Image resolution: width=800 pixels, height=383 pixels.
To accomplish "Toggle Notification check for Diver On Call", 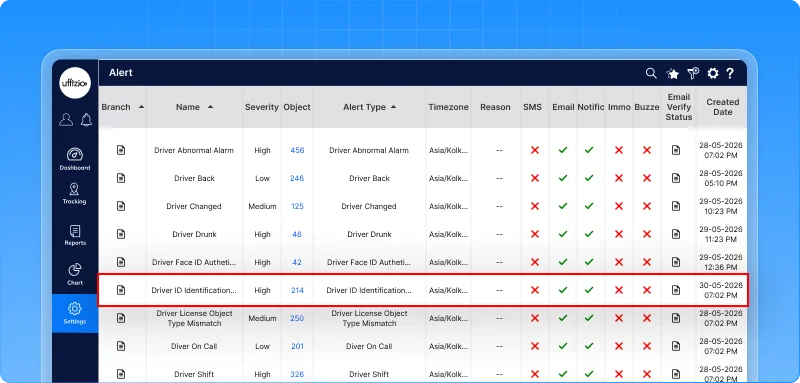I will 589,346.
